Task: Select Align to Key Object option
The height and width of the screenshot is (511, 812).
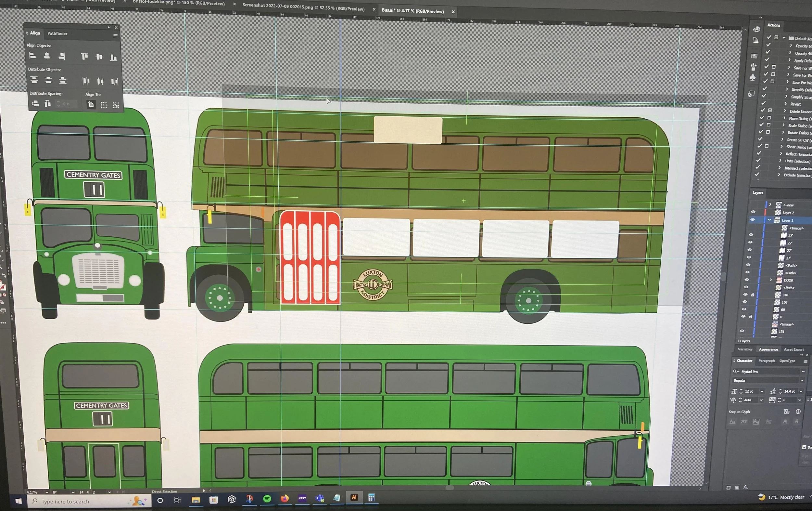Action: (x=116, y=105)
